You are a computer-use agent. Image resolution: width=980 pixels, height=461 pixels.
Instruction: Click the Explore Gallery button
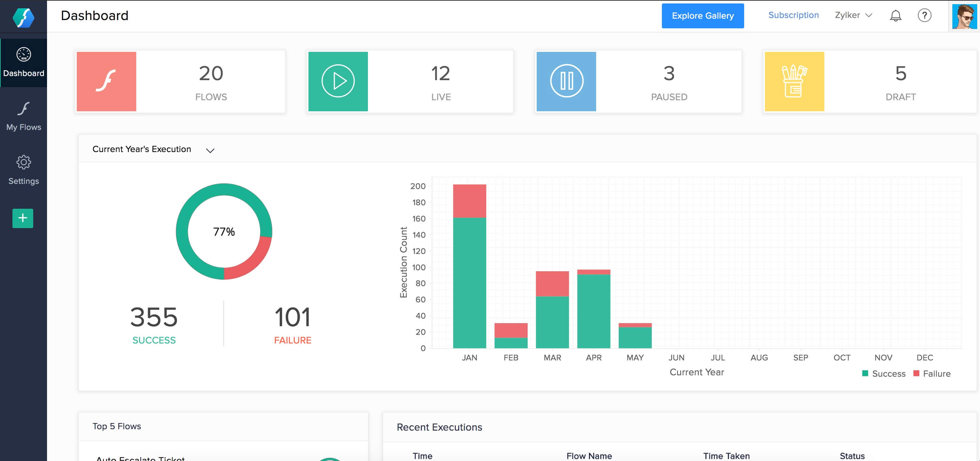(x=703, y=16)
